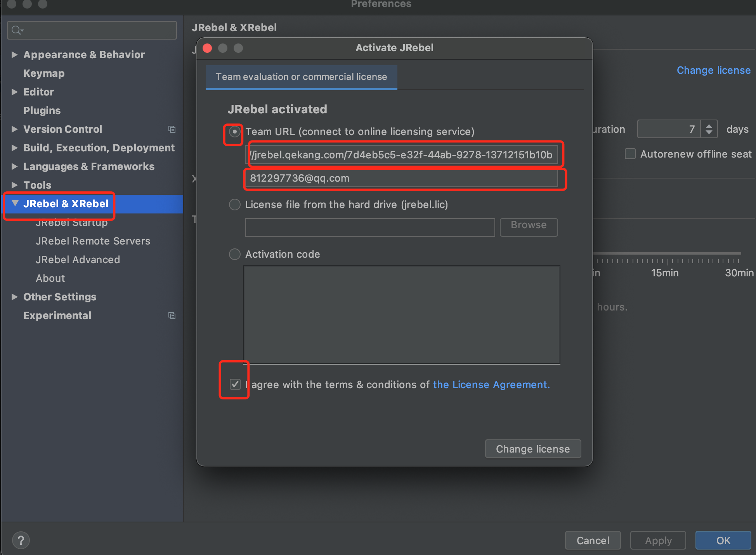Expand the Version Control node arrow

tap(14, 129)
